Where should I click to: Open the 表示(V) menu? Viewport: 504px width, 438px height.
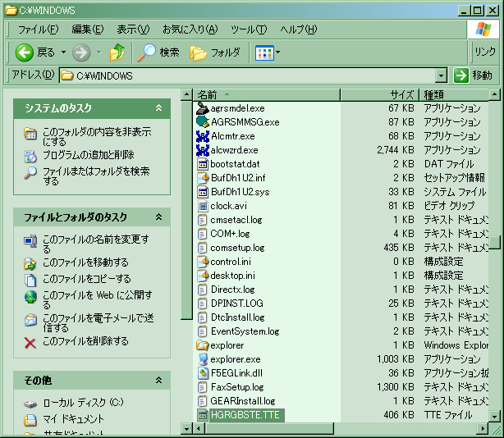133,30
